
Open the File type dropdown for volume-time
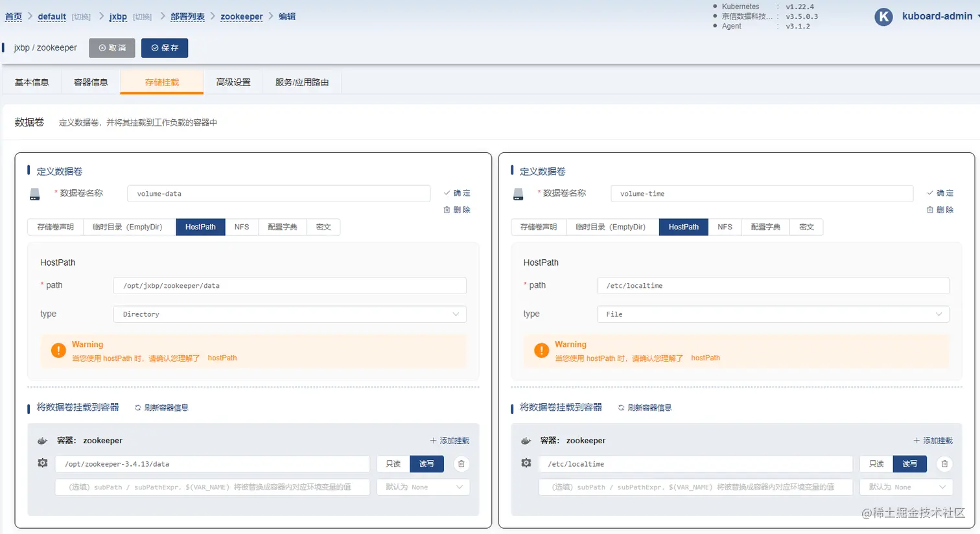click(x=773, y=314)
